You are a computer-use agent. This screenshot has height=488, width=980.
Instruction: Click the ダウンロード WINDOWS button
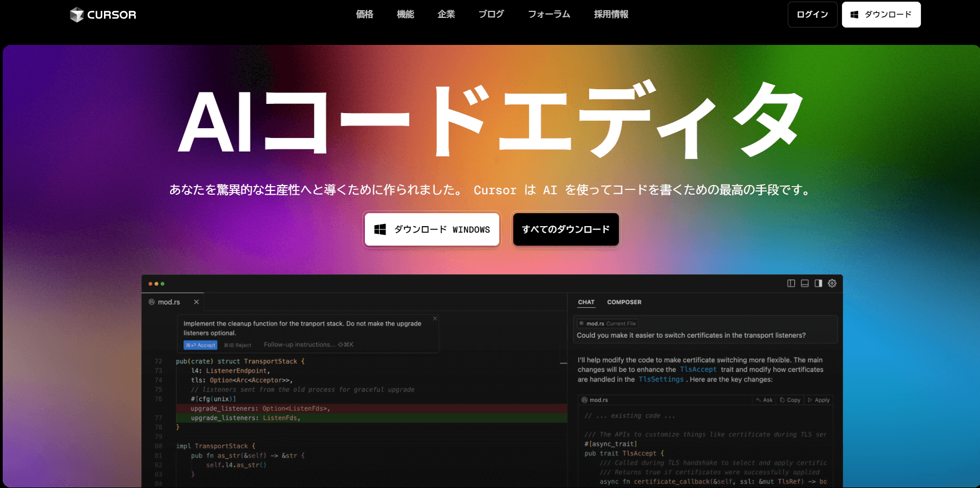point(432,229)
